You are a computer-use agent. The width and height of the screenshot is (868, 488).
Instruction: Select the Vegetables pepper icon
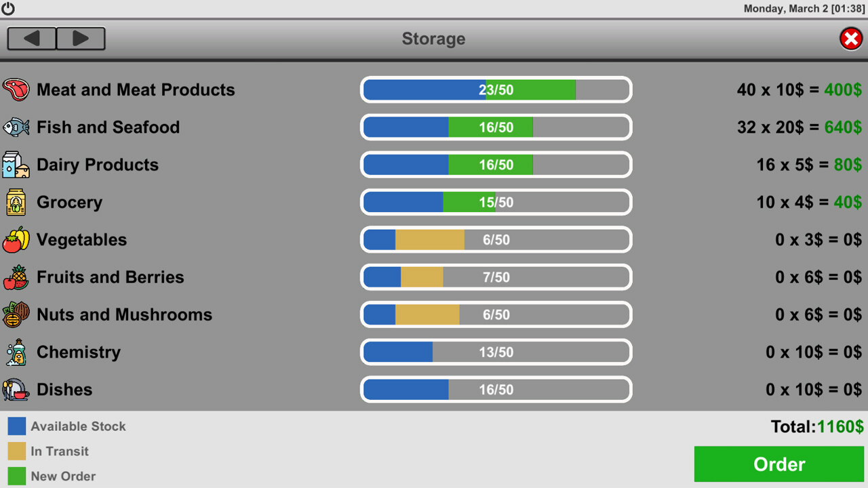click(16, 240)
